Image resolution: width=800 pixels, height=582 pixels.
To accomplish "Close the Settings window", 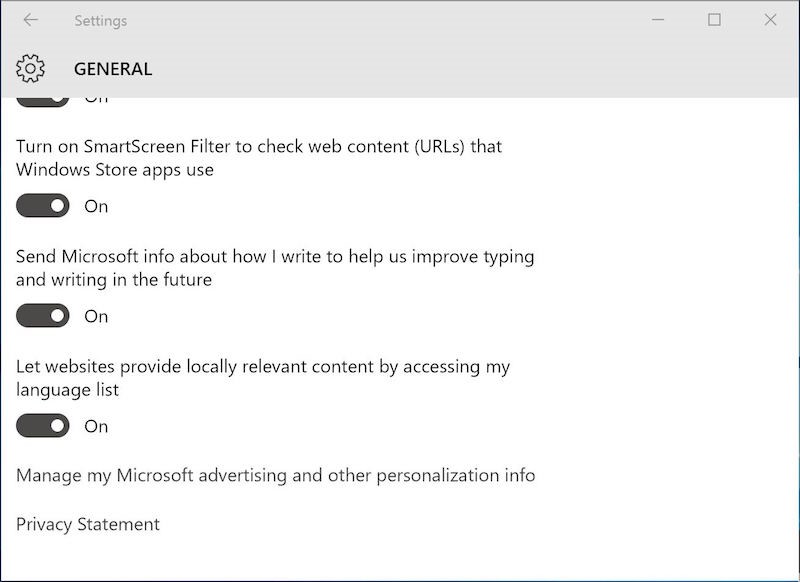I will click(770, 20).
